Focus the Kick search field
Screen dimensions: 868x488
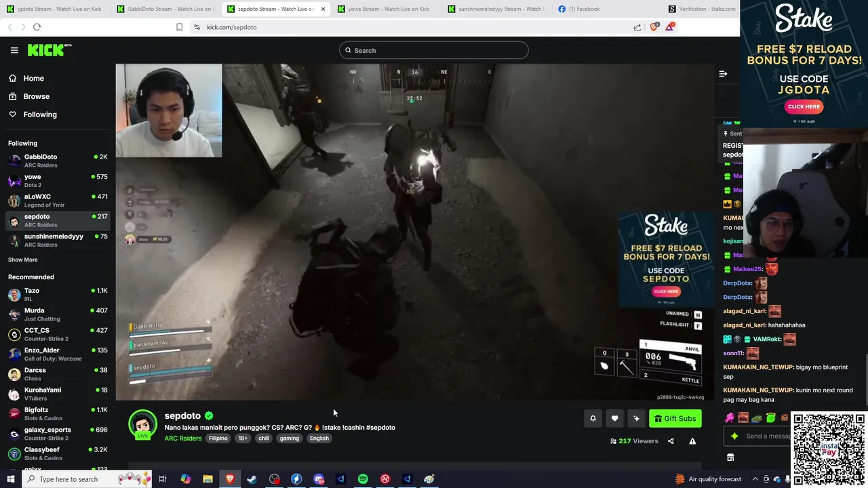(x=434, y=50)
